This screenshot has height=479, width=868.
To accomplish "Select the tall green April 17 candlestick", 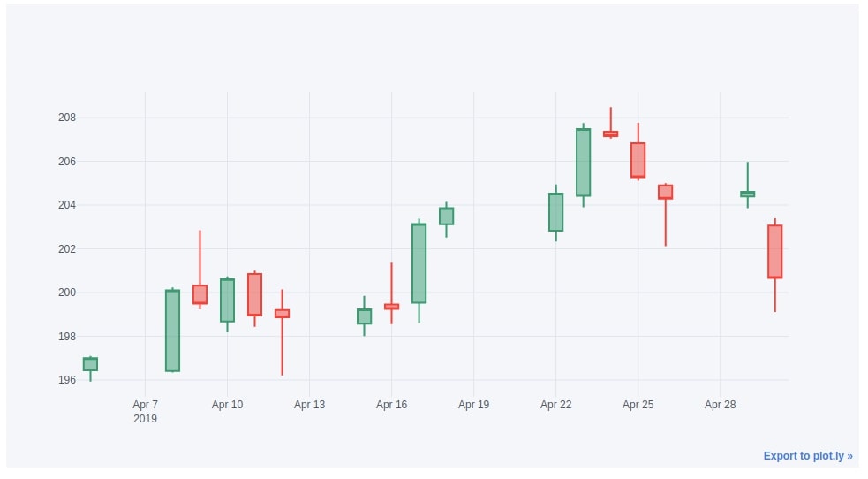I will click(419, 263).
